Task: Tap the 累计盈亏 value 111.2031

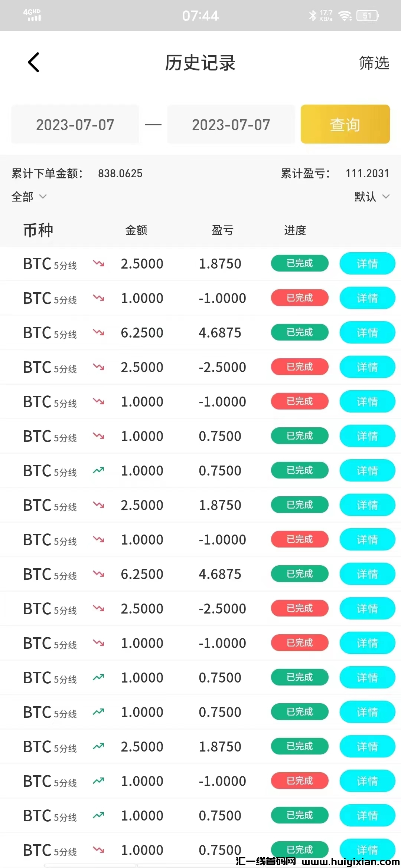Action: 367,174
